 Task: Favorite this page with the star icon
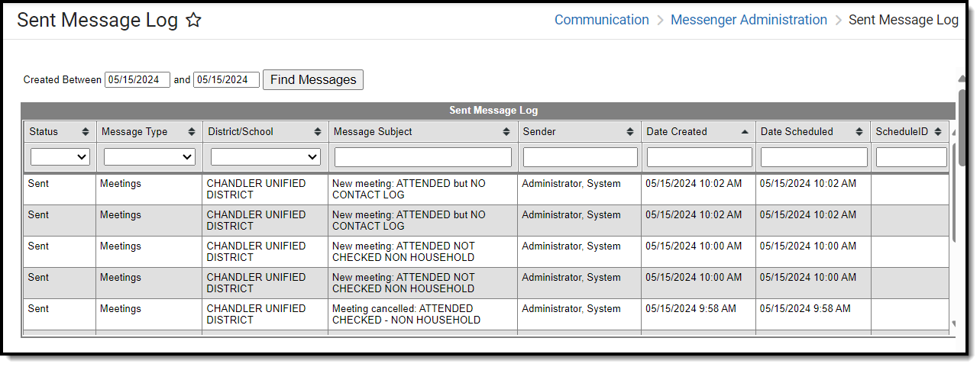click(x=194, y=21)
